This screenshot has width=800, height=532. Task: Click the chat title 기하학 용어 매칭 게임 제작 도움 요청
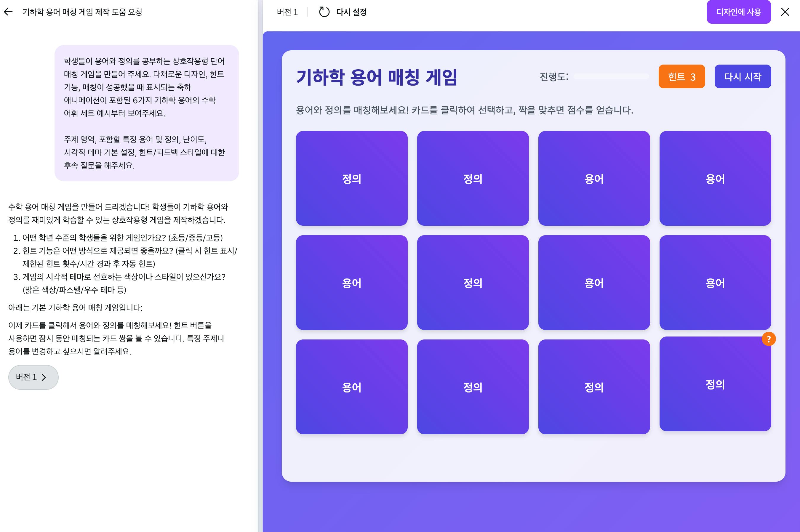[82, 12]
